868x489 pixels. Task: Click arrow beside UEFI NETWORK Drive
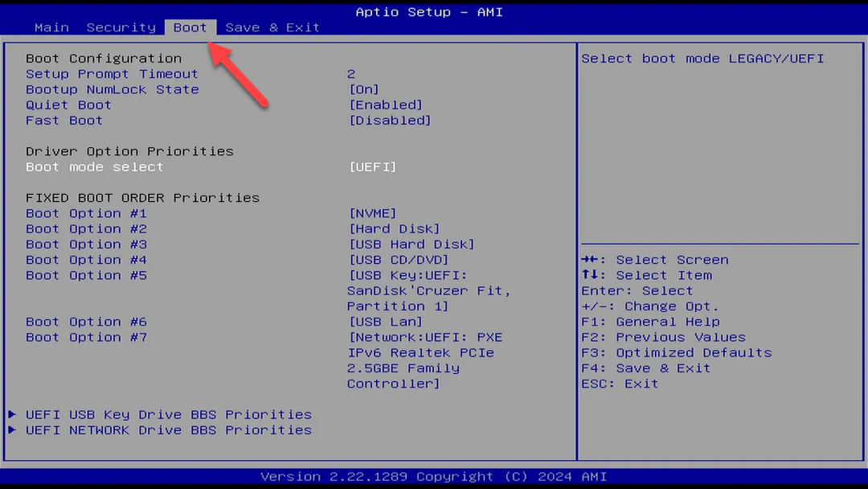point(12,429)
